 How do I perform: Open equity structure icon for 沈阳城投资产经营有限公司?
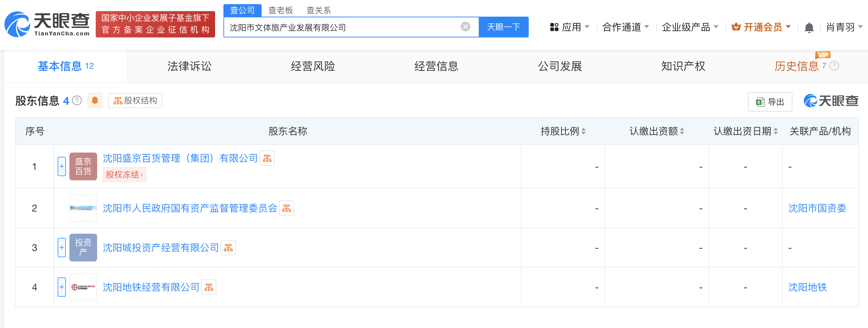(228, 248)
